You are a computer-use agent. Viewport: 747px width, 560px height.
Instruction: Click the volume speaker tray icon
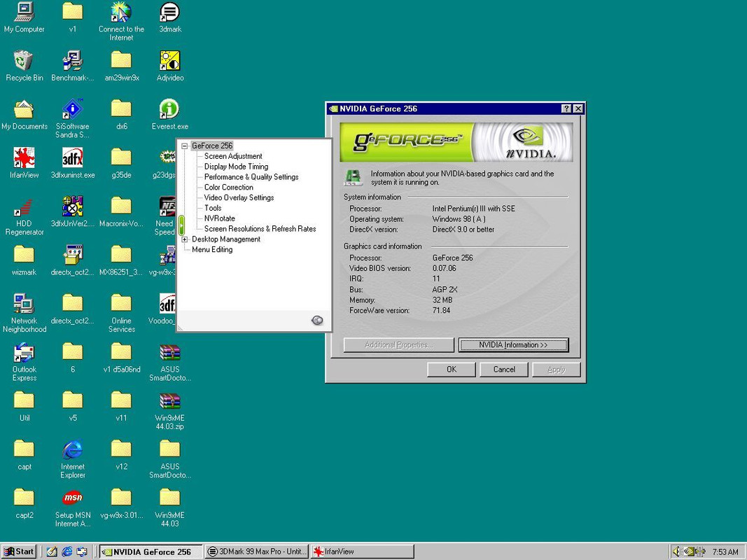[x=676, y=552]
